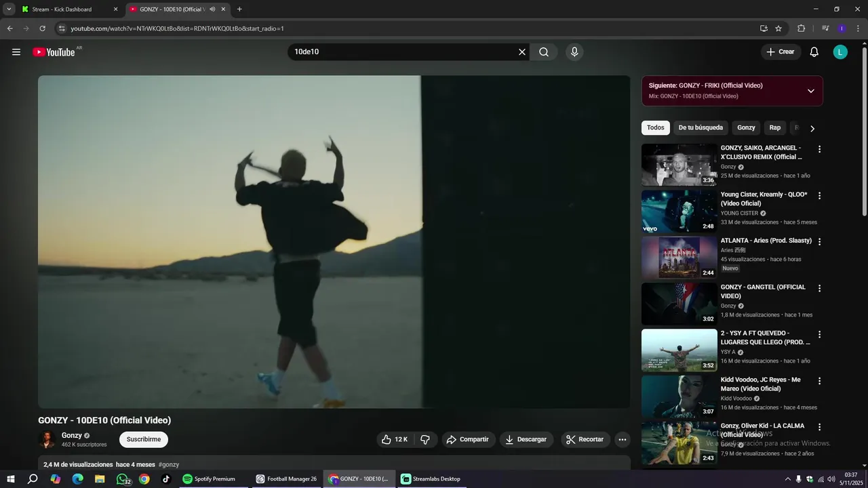Click the Recortar clip button
This screenshot has width=868, height=488.
(585, 439)
